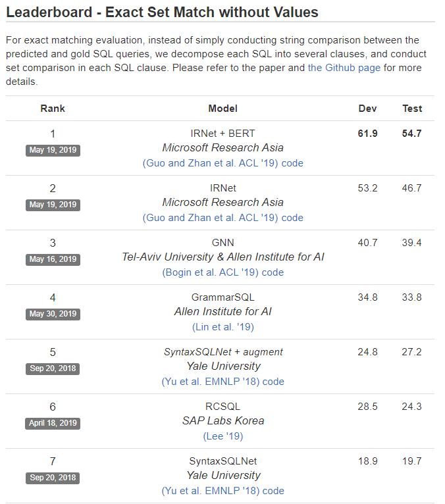Click the Dev column header
445x504 pixels.
[x=367, y=109]
